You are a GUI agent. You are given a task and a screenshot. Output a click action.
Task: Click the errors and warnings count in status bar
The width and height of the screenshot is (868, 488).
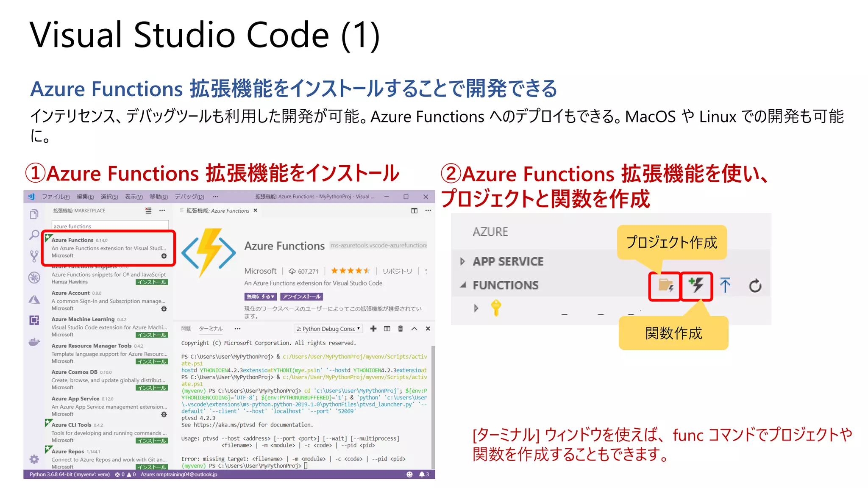[x=125, y=474]
